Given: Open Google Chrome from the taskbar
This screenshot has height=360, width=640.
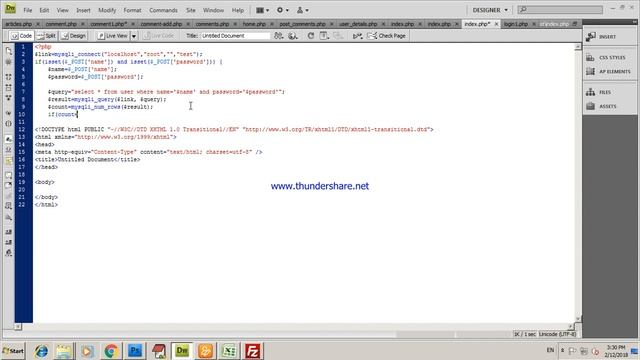Looking at the screenshot, I should tap(111, 351).
